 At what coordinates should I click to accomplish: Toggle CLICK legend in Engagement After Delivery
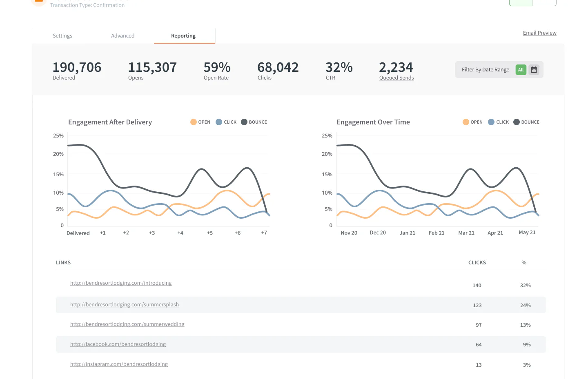pos(226,122)
